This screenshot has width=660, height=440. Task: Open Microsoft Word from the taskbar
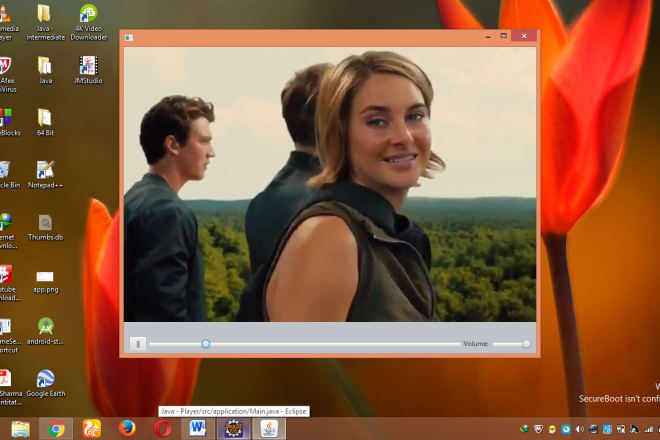[x=198, y=429]
